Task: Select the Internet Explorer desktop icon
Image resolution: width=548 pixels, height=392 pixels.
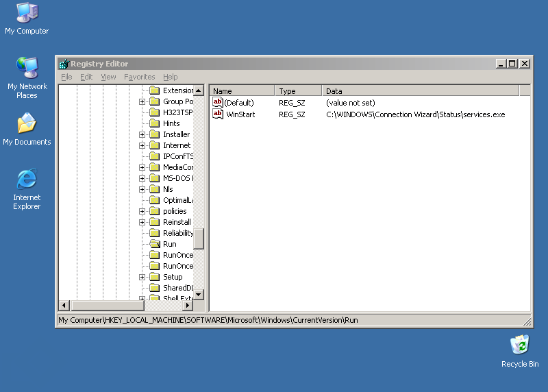Action: [x=27, y=189]
